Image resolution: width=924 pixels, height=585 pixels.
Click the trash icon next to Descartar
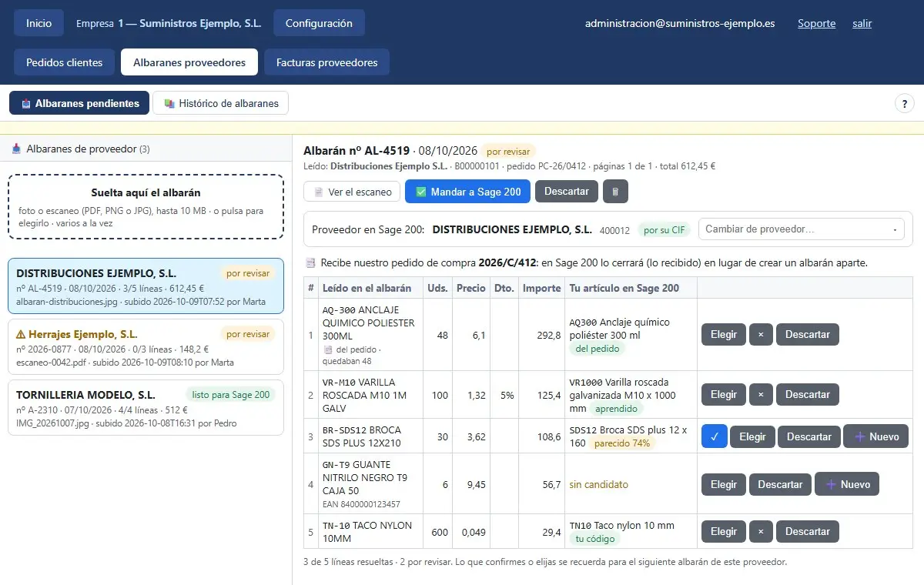pos(615,192)
